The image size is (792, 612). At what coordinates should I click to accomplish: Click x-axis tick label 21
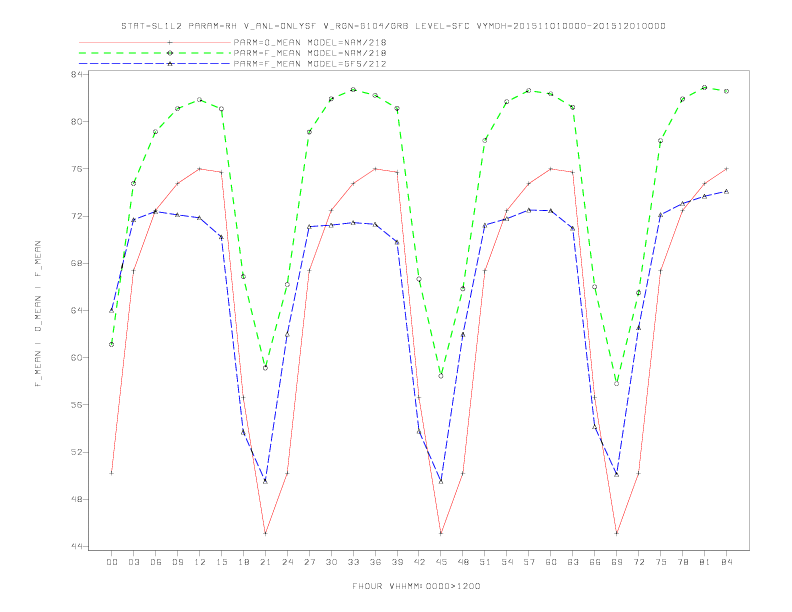pos(265,562)
